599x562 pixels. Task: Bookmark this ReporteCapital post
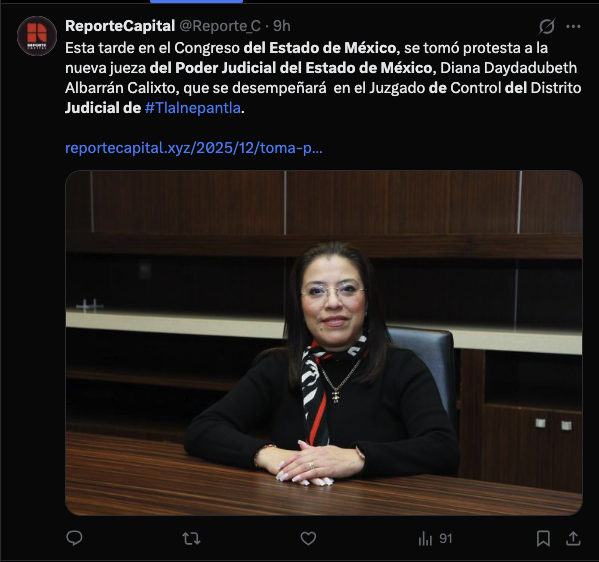point(543,539)
